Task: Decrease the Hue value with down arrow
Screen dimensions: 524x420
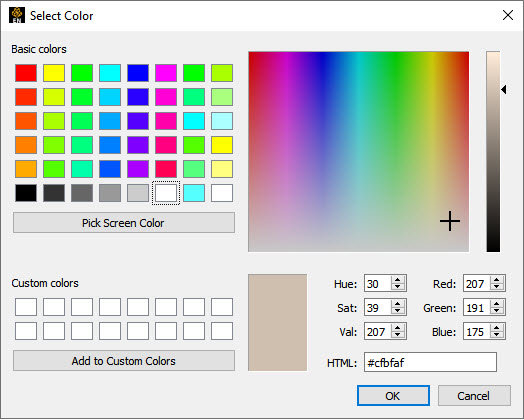Action: [x=397, y=287]
